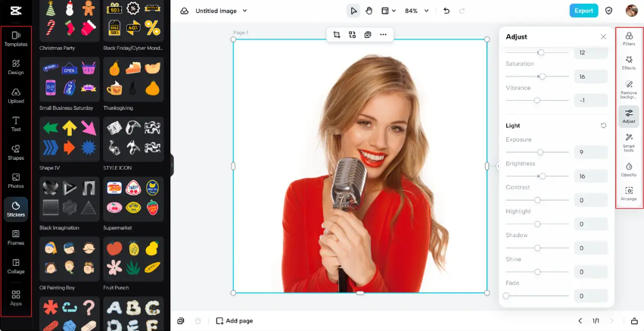The image size is (644, 331).
Task: Open the Arrange tool
Action: tap(629, 194)
